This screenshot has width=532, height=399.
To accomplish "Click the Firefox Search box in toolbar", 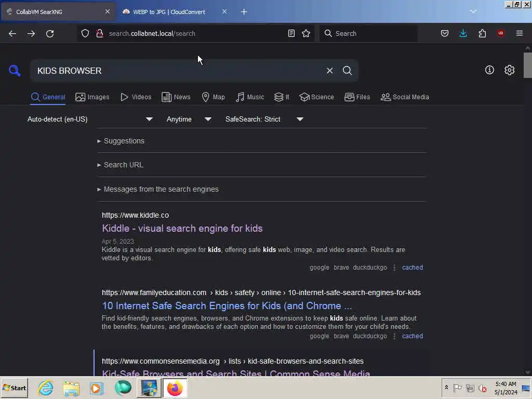I will tap(368, 33).
